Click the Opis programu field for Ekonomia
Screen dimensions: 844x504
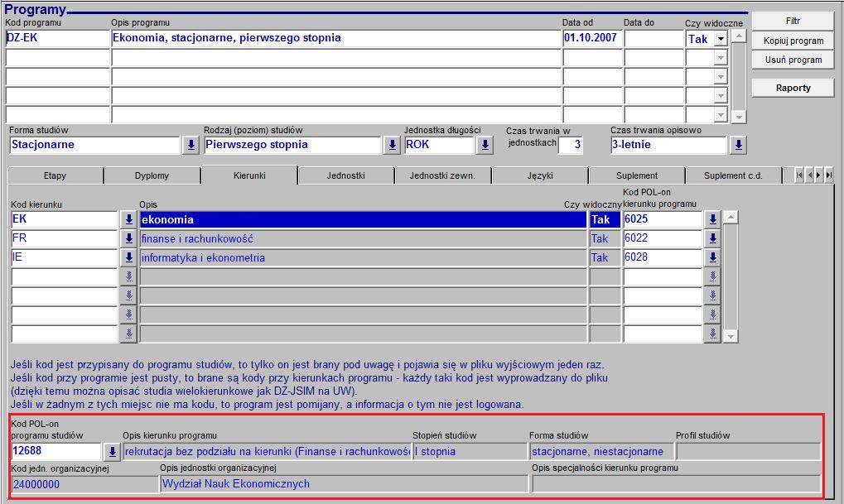click(x=336, y=38)
